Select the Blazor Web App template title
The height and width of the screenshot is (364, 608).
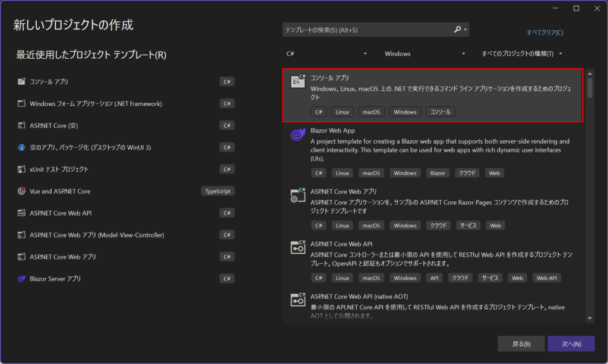click(332, 131)
